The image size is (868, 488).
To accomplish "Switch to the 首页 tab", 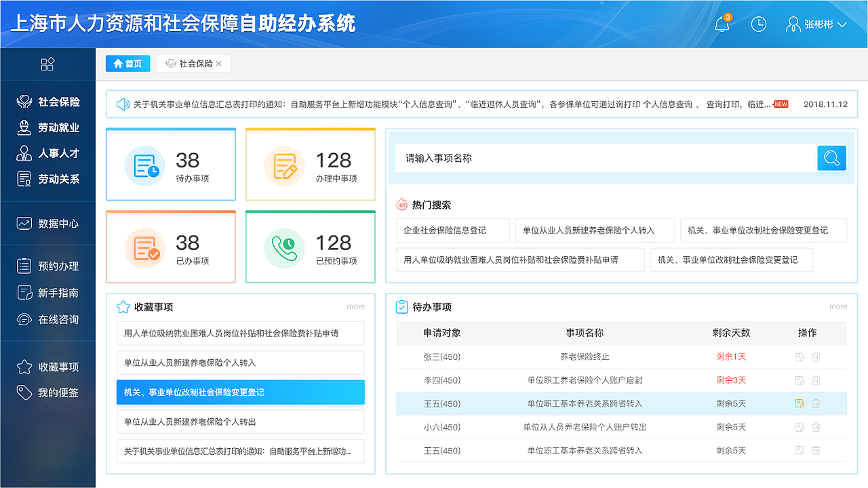I will [127, 62].
